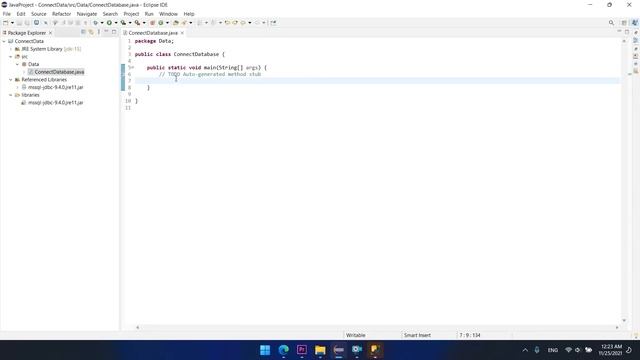
Task: Click the Debug bug icon in toolbar
Action: pos(95,23)
